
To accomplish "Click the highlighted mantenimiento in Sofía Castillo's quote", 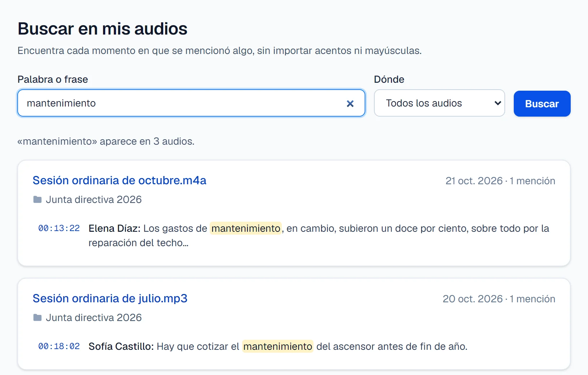I will (x=278, y=346).
